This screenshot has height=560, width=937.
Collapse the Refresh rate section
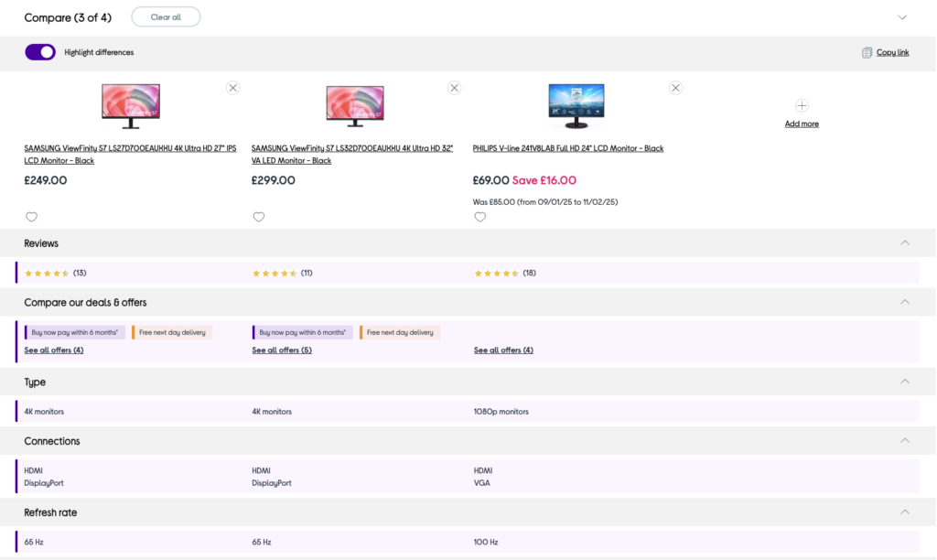(x=905, y=512)
